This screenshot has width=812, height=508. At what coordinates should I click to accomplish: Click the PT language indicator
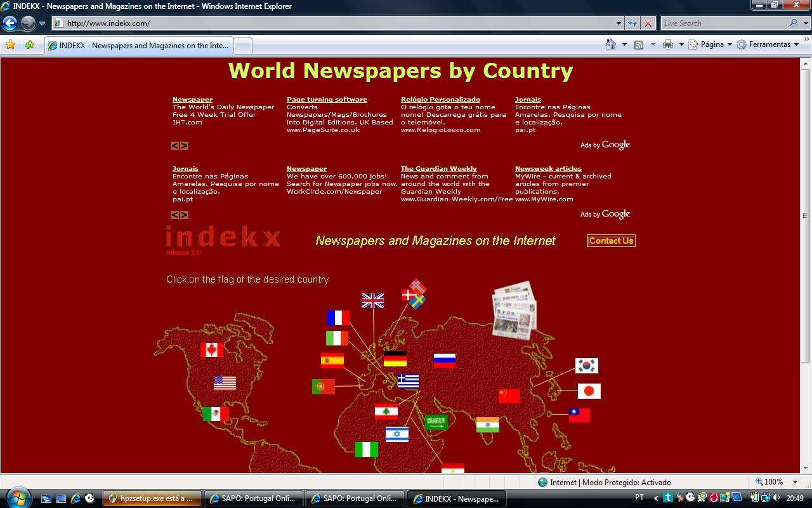click(639, 497)
